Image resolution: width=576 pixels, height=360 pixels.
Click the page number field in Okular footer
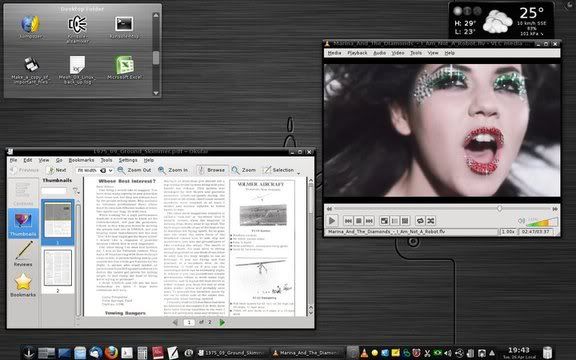[x=189, y=322]
